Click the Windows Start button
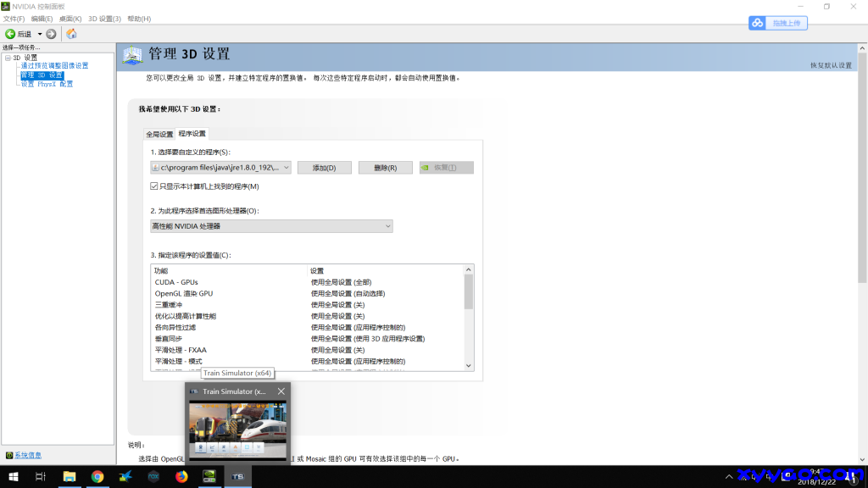Screen dimensions: 868x488 tap(12, 477)
